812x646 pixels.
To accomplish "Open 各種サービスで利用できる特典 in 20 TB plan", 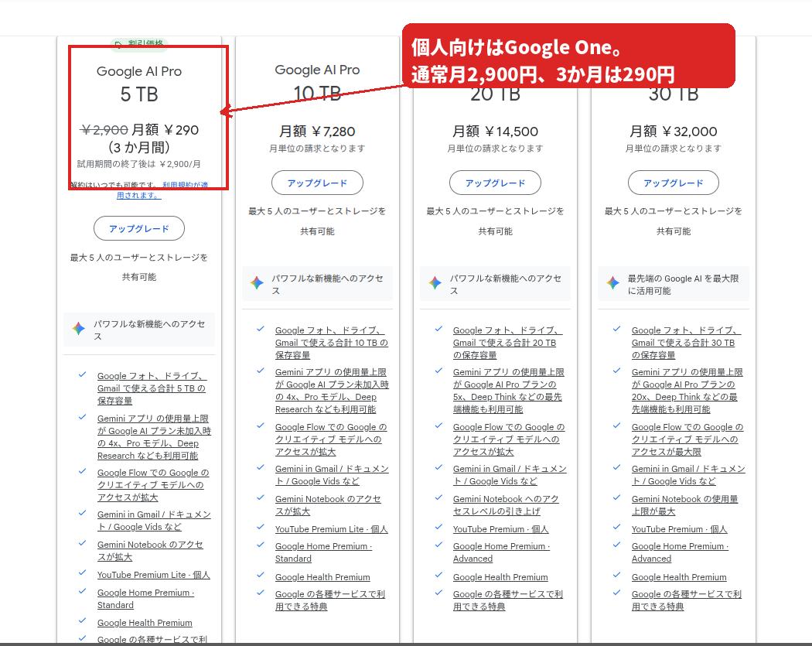I will (x=507, y=600).
